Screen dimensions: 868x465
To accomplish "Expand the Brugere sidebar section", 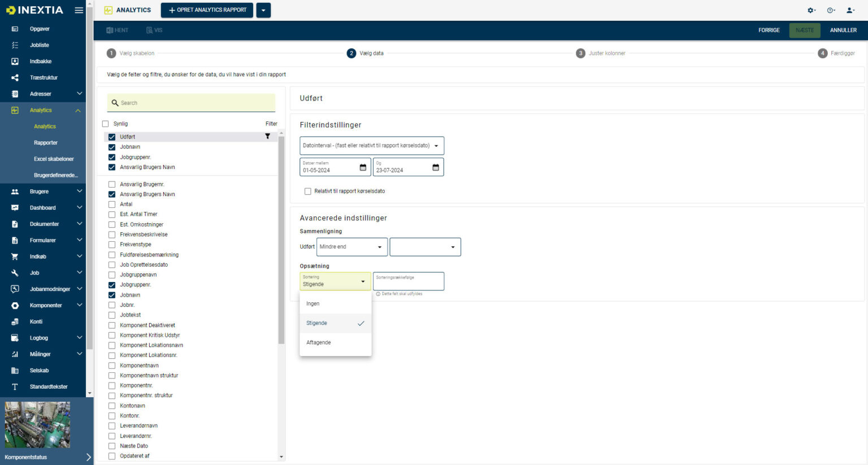I will [79, 192].
